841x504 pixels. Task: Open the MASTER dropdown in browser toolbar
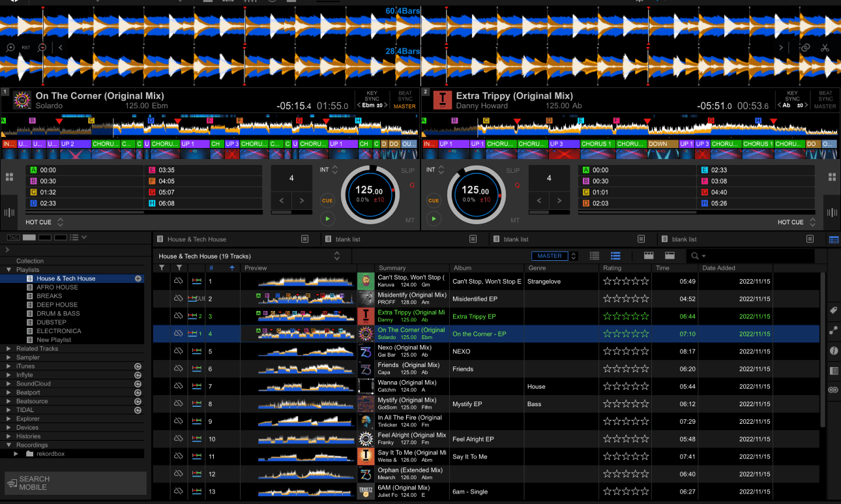(554, 256)
